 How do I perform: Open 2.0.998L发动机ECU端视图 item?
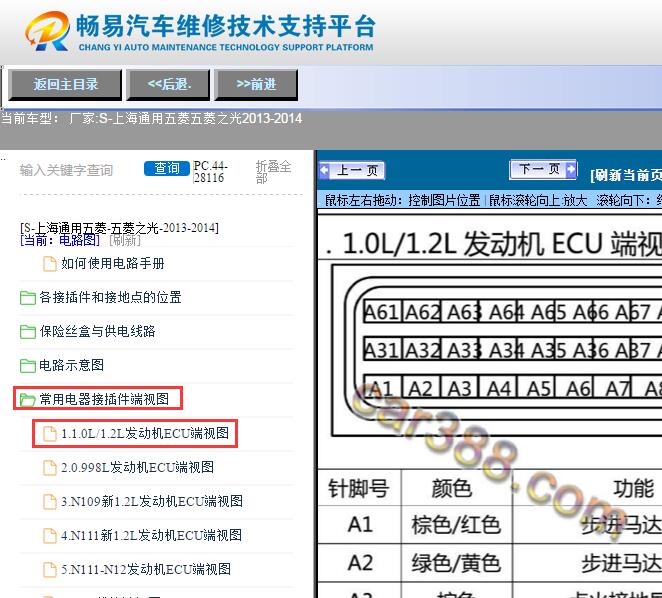pos(138,467)
